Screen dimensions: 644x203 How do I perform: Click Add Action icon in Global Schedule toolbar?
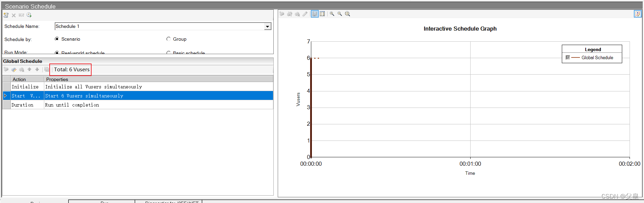6,70
